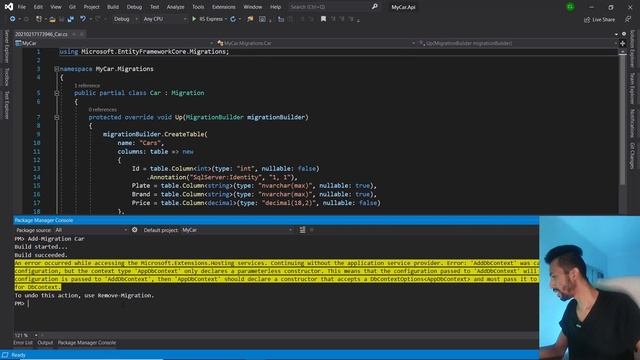Open the IIS Express target dropdown arrow
Screen dimensions: 640x360
(x=226, y=19)
